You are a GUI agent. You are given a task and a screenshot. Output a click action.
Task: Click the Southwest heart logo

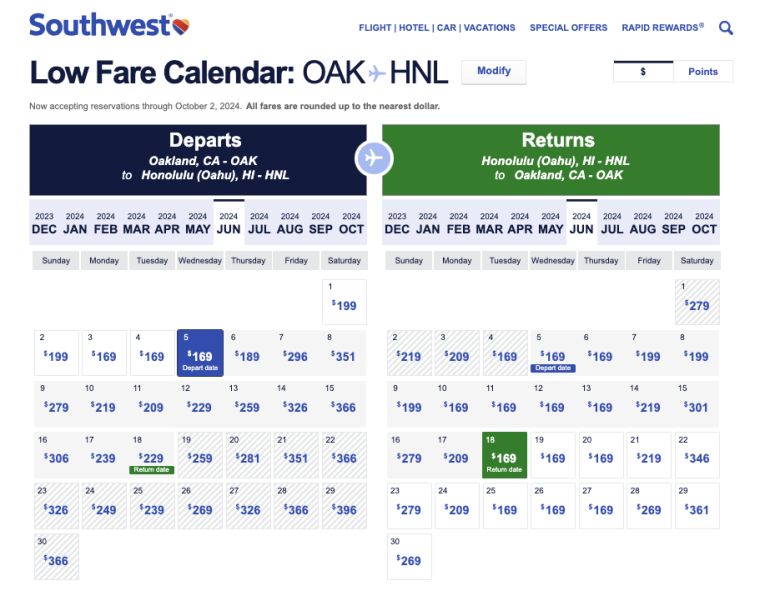tap(181, 24)
